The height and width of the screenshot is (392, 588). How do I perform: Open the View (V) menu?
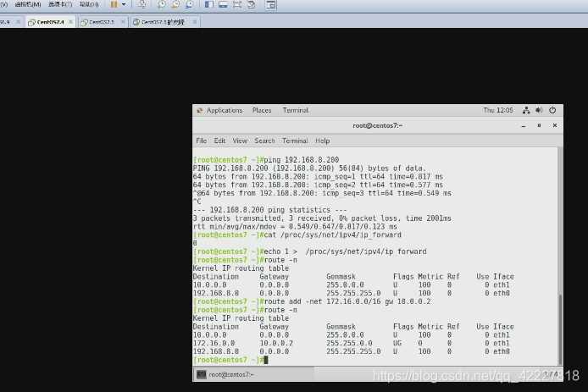click(3, 4)
